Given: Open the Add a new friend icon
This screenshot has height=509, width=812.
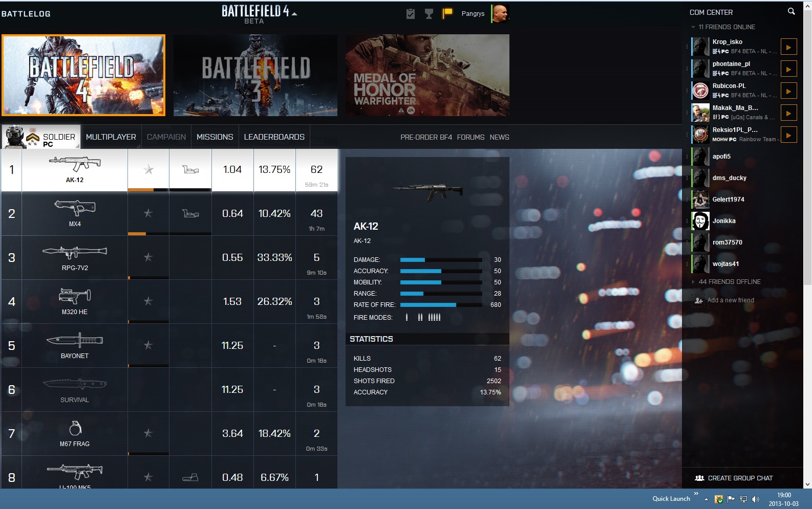Looking at the screenshot, I should tap(699, 300).
